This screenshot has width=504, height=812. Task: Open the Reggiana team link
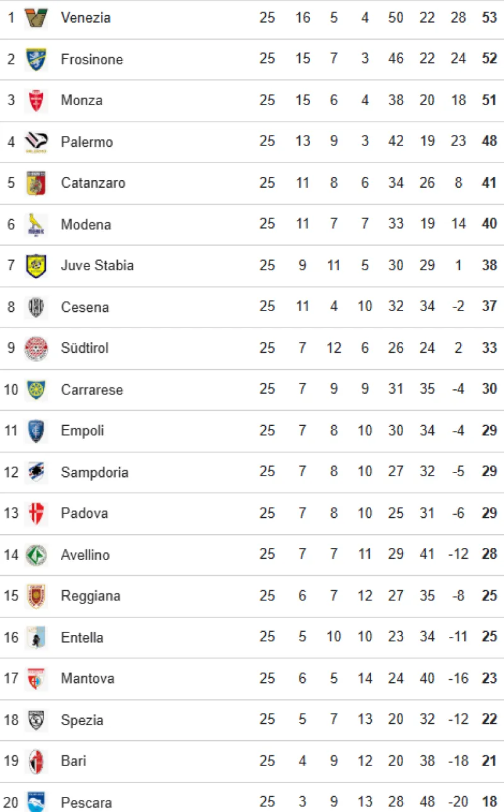click(x=91, y=596)
